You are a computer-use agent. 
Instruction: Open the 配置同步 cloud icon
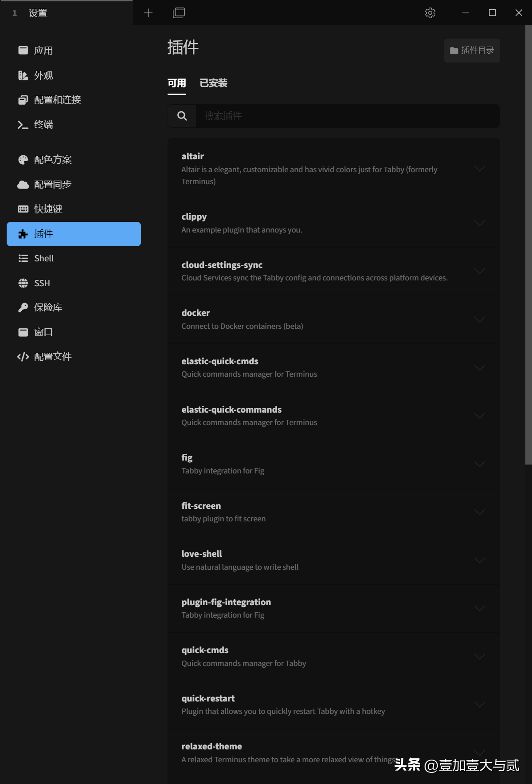coord(23,185)
